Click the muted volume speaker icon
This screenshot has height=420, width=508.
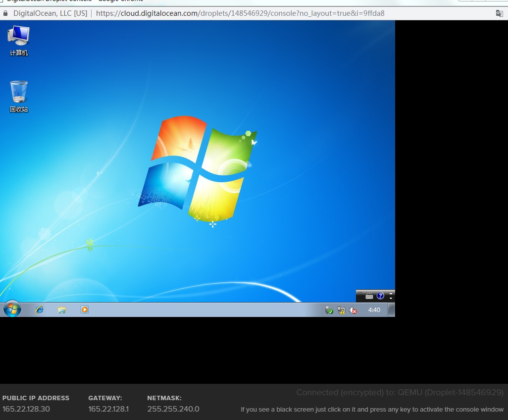pyautogui.click(x=353, y=311)
